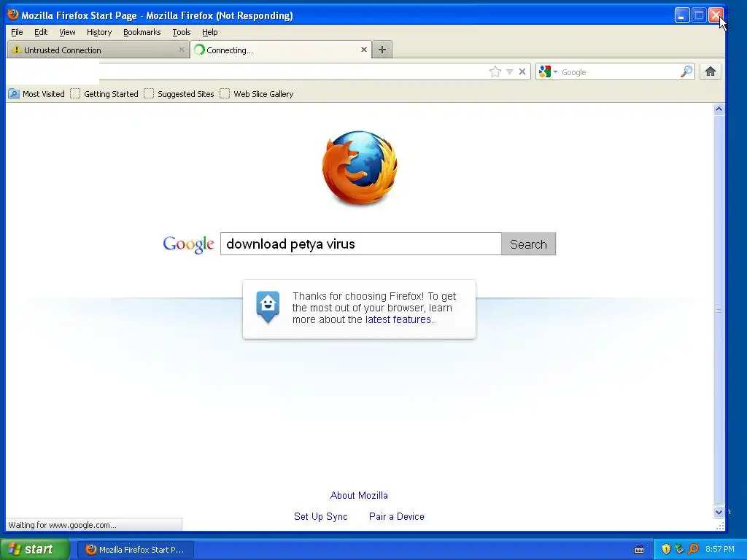Click the page scrollbar up arrow

point(719,109)
